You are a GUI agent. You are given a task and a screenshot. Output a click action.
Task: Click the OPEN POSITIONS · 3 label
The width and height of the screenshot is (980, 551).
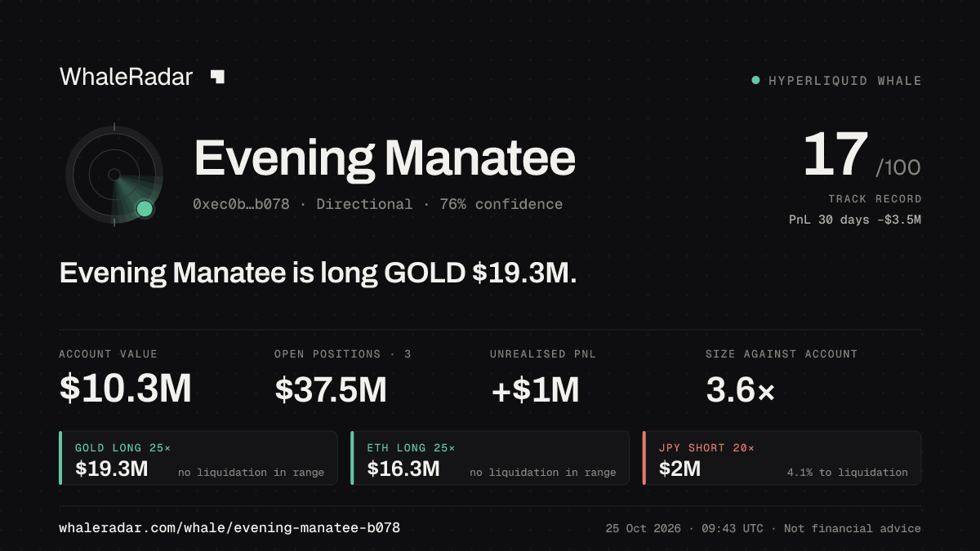click(x=343, y=354)
